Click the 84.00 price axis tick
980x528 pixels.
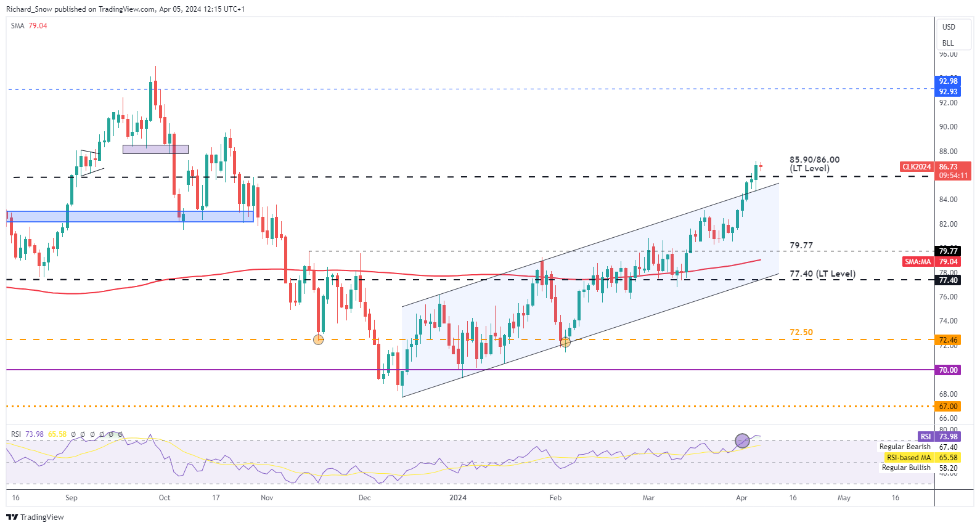tap(948, 200)
